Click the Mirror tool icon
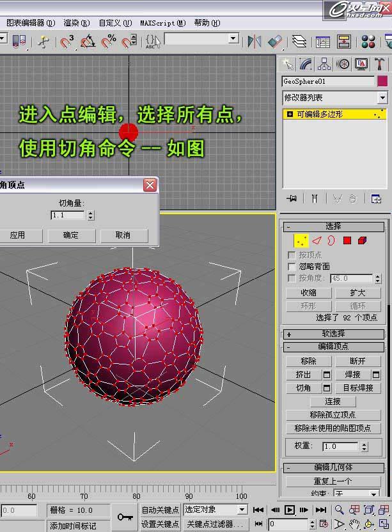The image size is (392, 532). coord(255,42)
